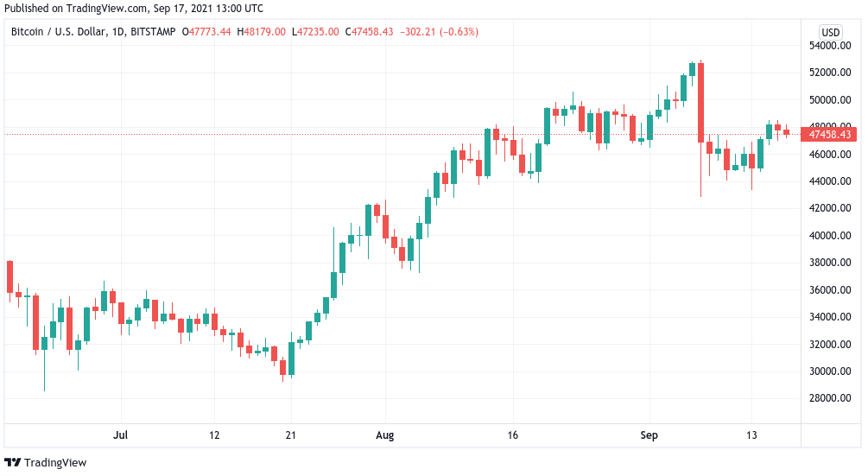Click the large red candle near 52000
The width and height of the screenshot is (868, 476).
click(x=700, y=103)
